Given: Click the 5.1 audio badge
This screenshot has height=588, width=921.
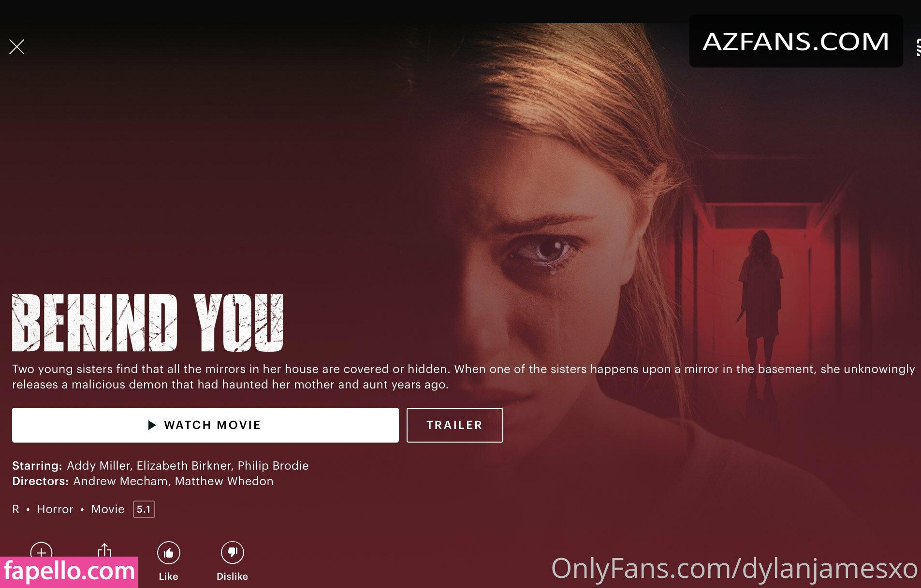Looking at the screenshot, I should pos(144,509).
